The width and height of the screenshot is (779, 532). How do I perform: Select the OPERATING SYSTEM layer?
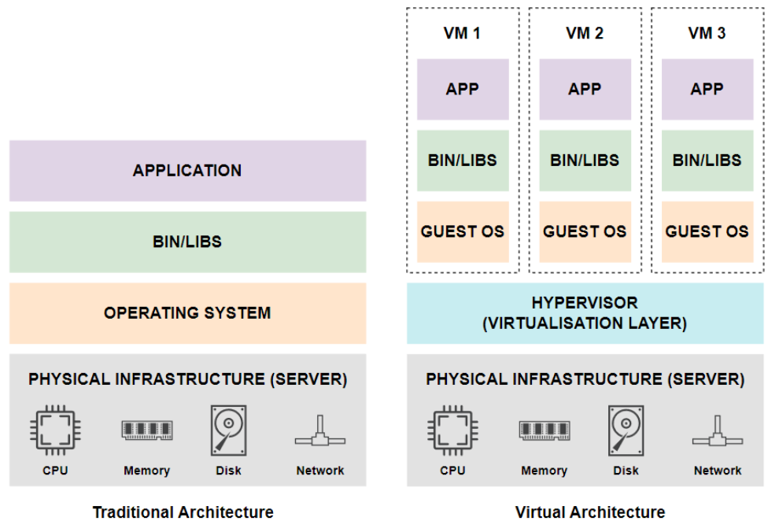coord(188,313)
